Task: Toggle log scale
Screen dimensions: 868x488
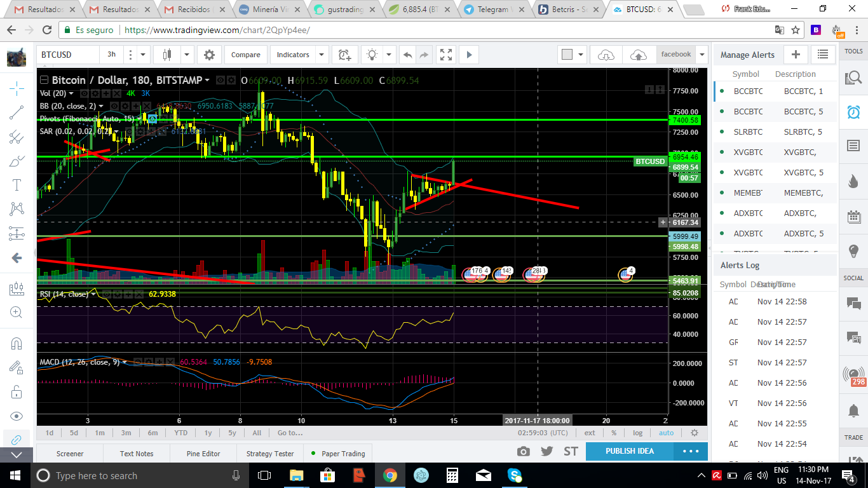Action: (637, 433)
